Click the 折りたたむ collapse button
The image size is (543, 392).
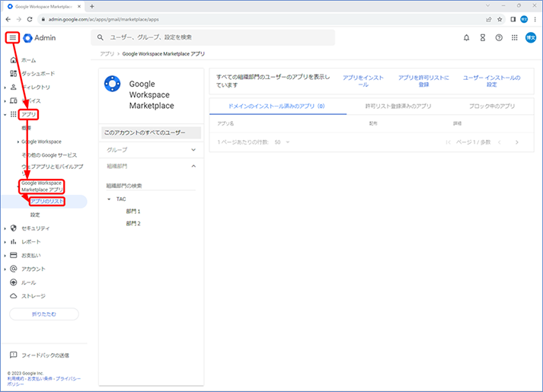pyautogui.click(x=44, y=314)
